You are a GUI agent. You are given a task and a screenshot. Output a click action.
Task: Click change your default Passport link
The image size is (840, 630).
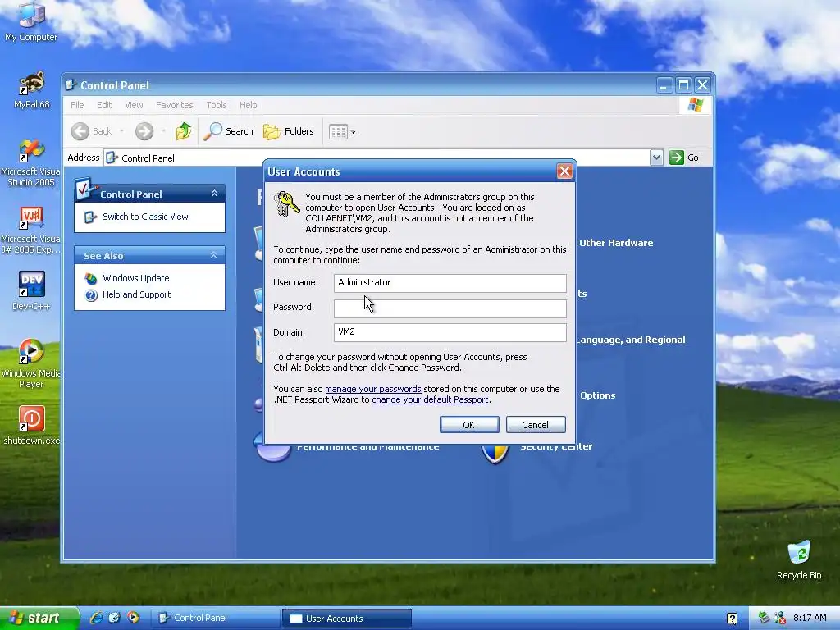tap(430, 399)
